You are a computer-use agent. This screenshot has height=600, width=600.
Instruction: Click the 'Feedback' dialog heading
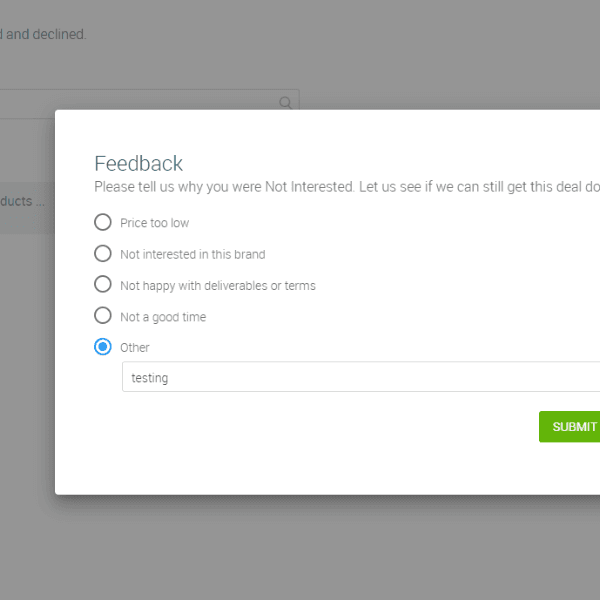[138, 164]
